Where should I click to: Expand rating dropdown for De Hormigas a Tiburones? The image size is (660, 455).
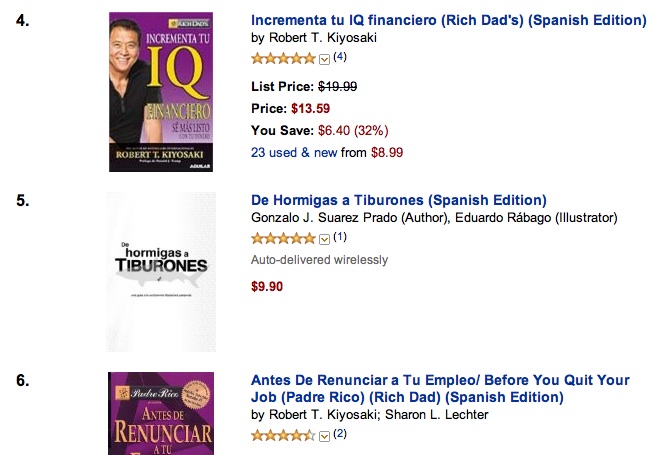click(324, 238)
